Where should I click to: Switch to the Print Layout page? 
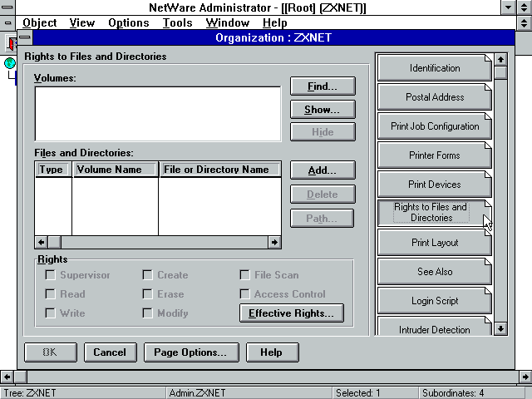435,243
